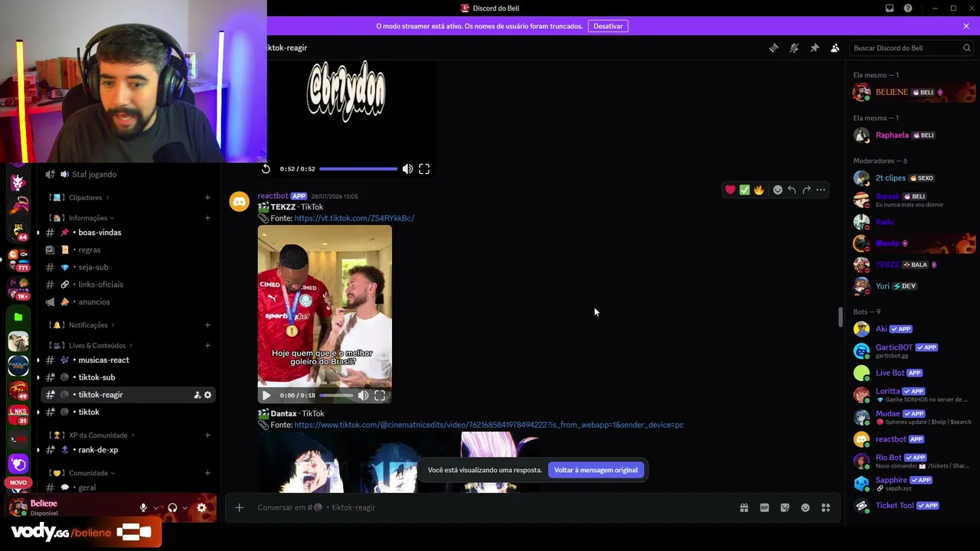Screen dimensions: 980x551
Task: Open the attachment plus button in chat bar
Action: pyautogui.click(x=239, y=507)
